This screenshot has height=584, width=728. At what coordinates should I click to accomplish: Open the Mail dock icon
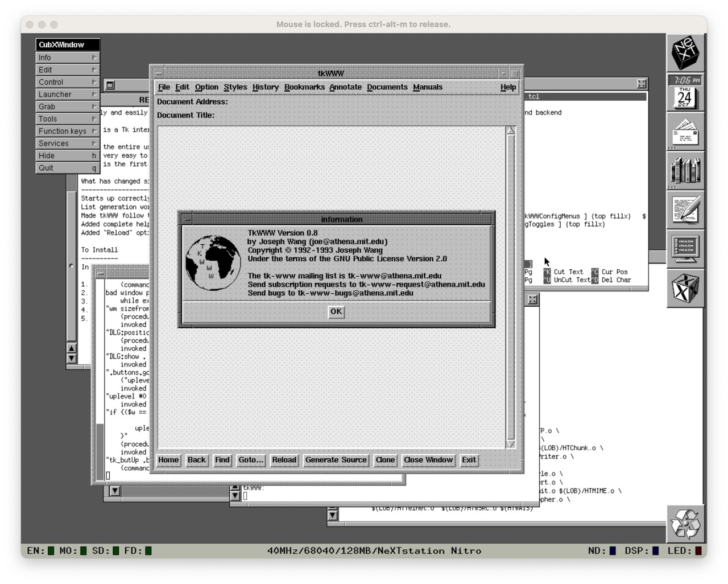tap(686, 131)
